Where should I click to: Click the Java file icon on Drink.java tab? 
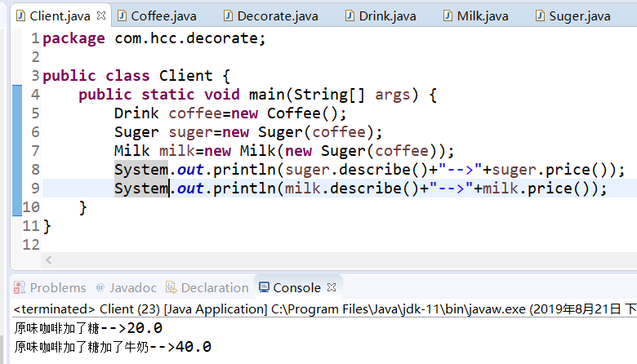point(350,16)
